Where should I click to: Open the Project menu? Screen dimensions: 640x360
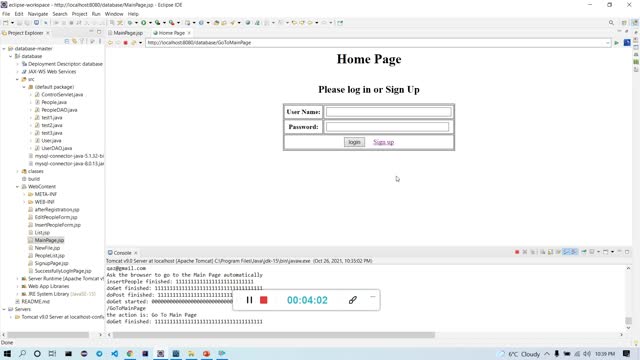tap(79, 14)
